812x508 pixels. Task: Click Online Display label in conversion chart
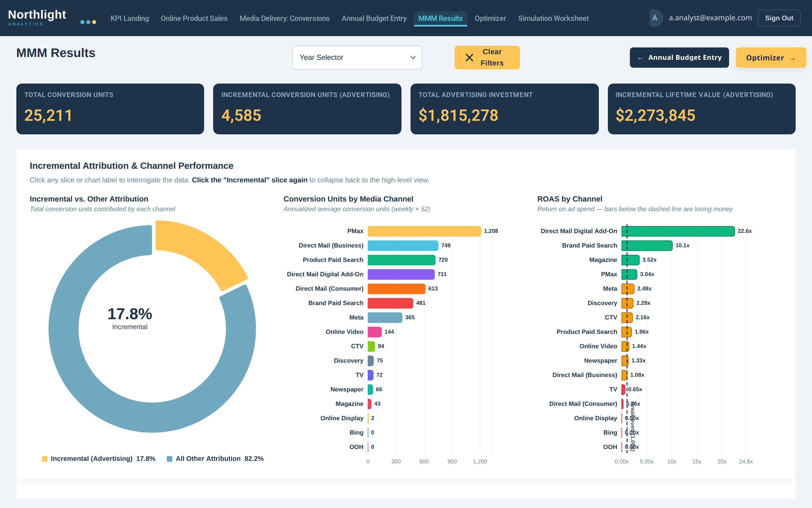342,418
